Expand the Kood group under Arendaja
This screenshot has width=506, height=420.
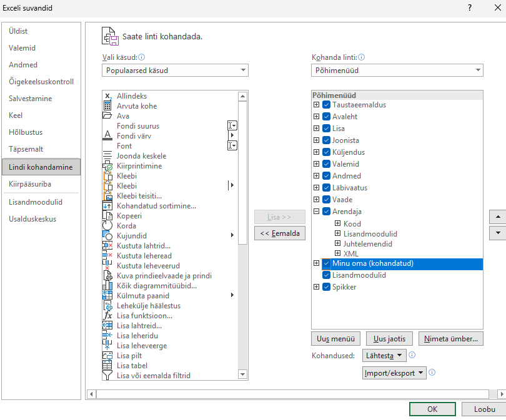pos(338,223)
